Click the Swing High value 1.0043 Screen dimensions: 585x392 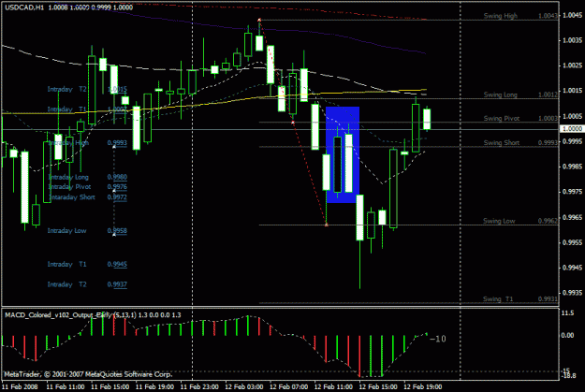(548, 16)
